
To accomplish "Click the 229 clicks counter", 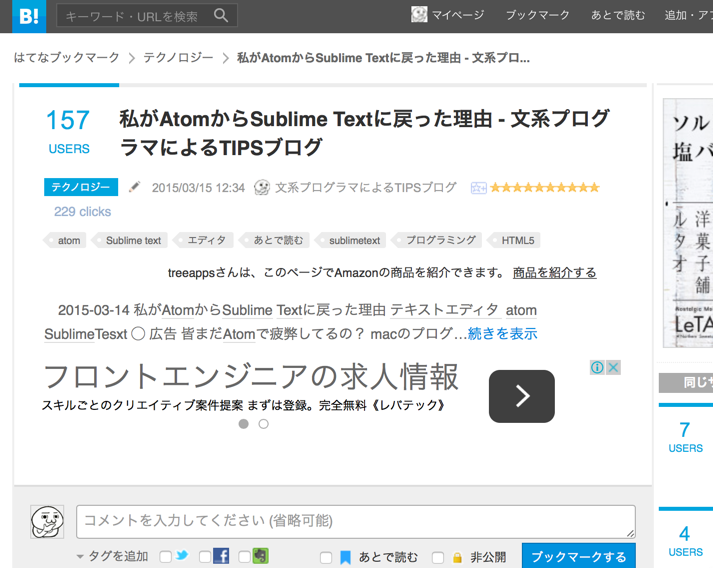I will pyautogui.click(x=82, y=211).
